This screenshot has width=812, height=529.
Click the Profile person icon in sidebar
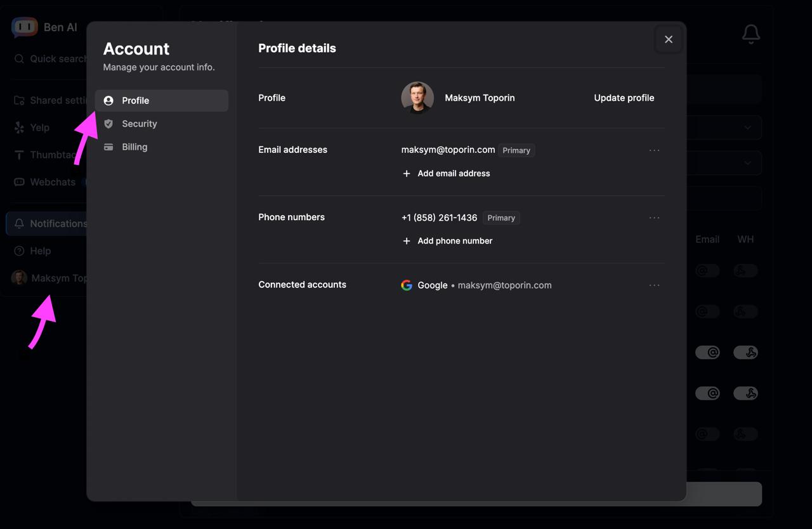click(108, 100)
